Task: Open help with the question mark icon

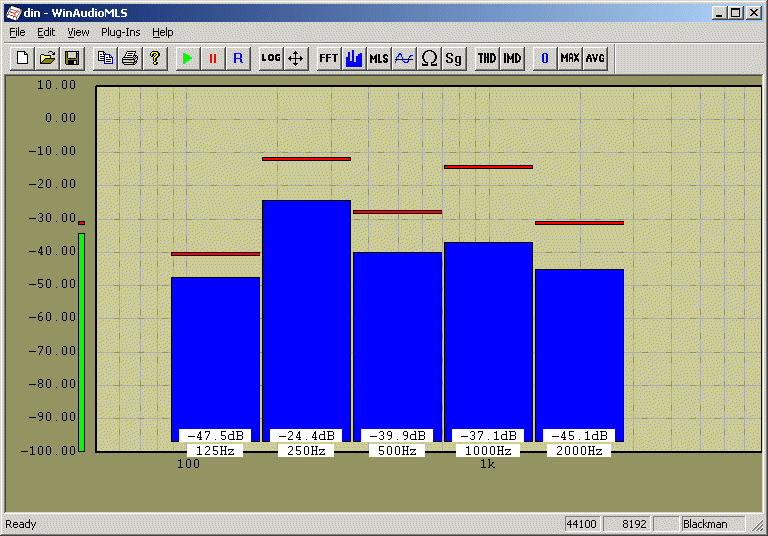Action: [154, 58]
